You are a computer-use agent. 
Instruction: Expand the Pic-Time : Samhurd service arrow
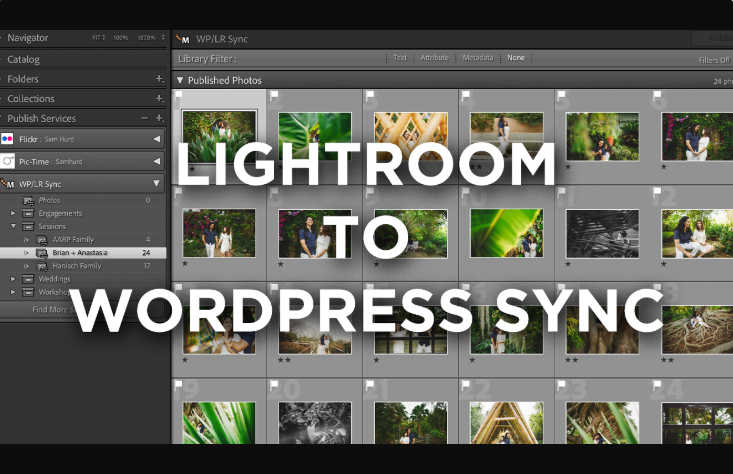(x=157, y=161)
